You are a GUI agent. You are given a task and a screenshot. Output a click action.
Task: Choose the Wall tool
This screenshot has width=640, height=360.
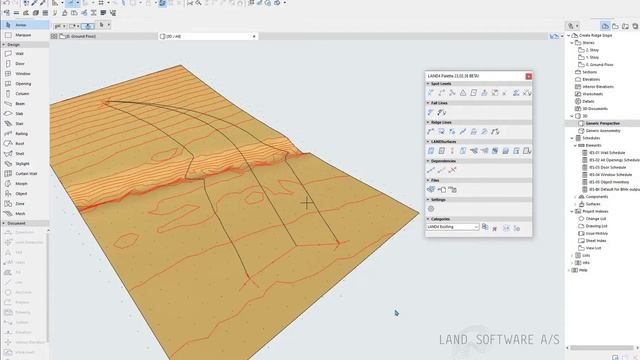pos(24,53)
